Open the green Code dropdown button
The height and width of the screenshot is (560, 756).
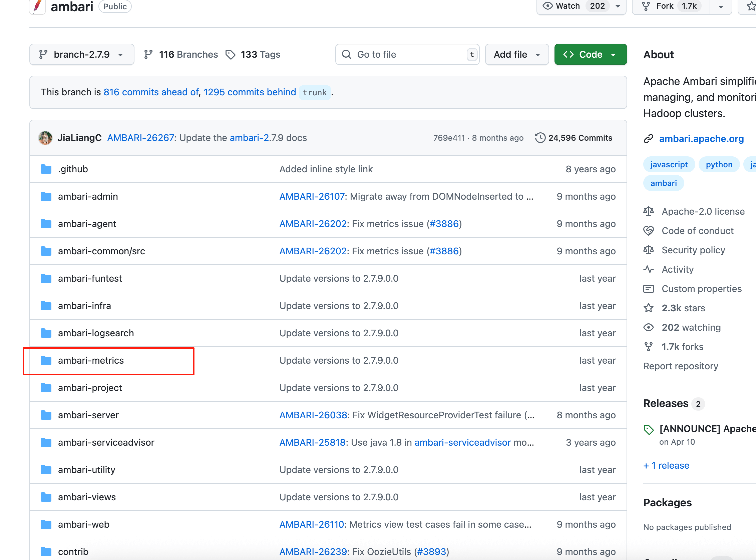[x=591, y=54]
